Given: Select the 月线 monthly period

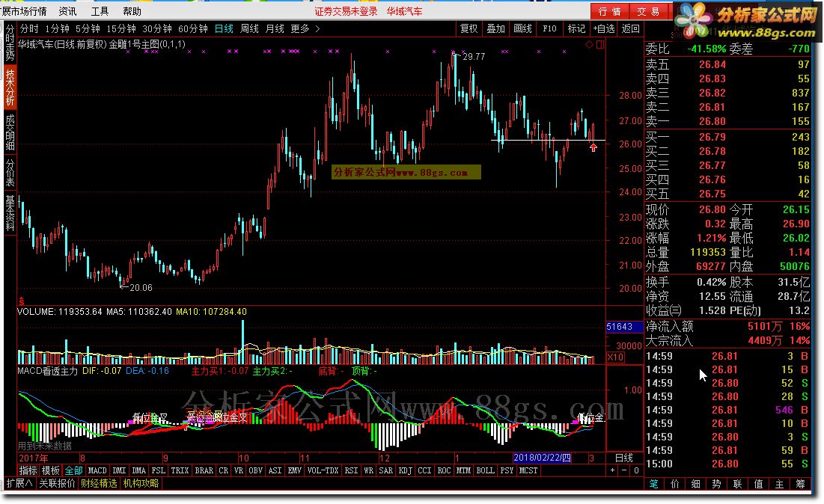Looking at the screenshot, I should [275, 29].
